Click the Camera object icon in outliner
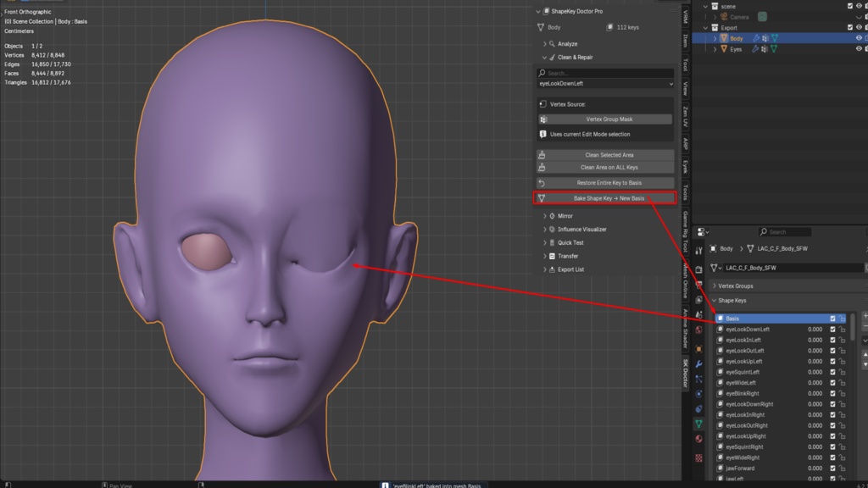Screen dimensions: 868x488 point(724,17)
